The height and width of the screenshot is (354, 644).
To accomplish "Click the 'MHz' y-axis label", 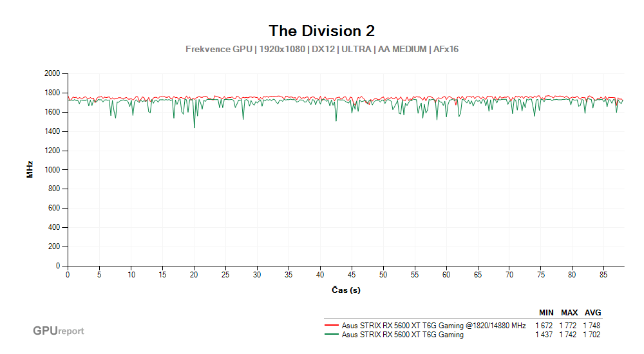I will pos(30,169).
